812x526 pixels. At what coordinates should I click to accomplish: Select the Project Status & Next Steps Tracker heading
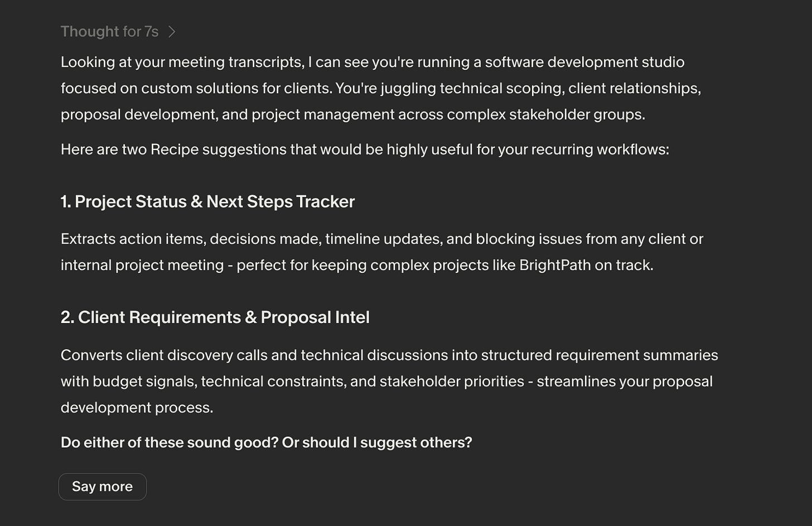pyautogui.click(x=207, y=201)
